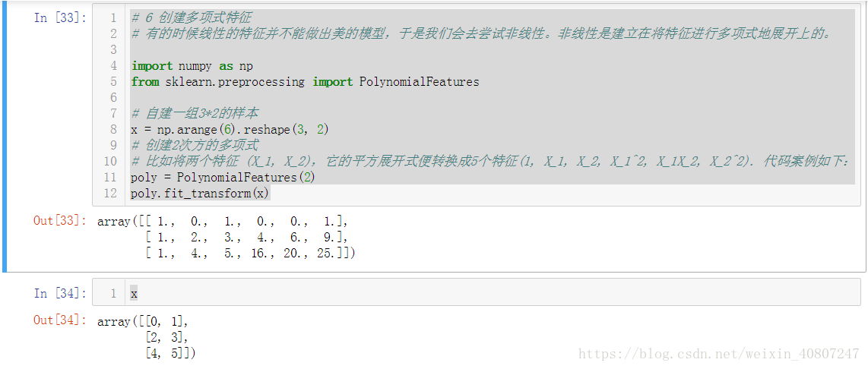
Task: Click the Out[33] output prompt
Action: coord(60,221)
